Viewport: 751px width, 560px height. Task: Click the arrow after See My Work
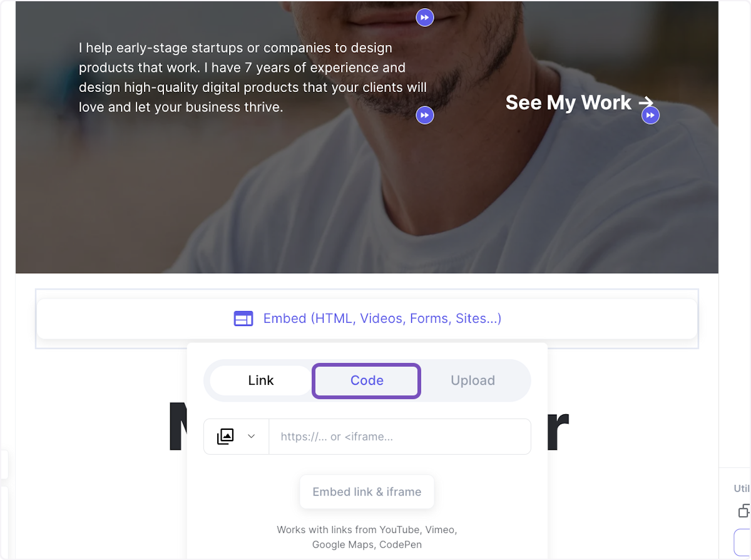point(646,102)
